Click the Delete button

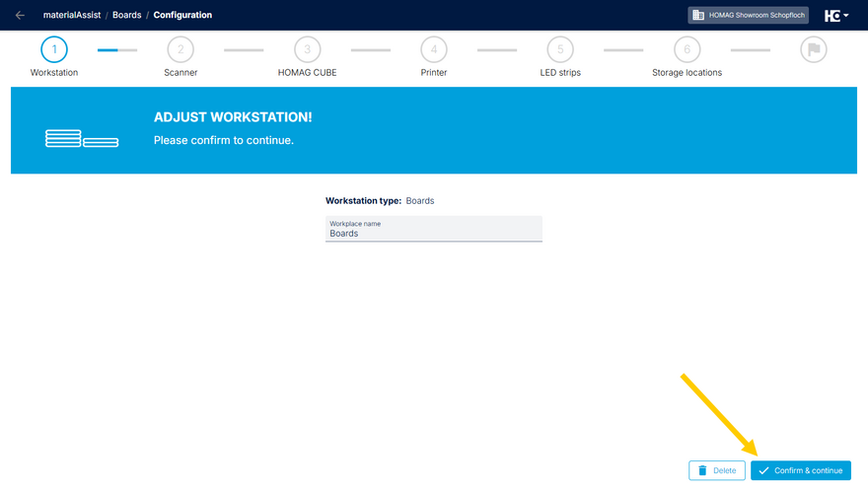pyautogui.click(x=717, y=470)
